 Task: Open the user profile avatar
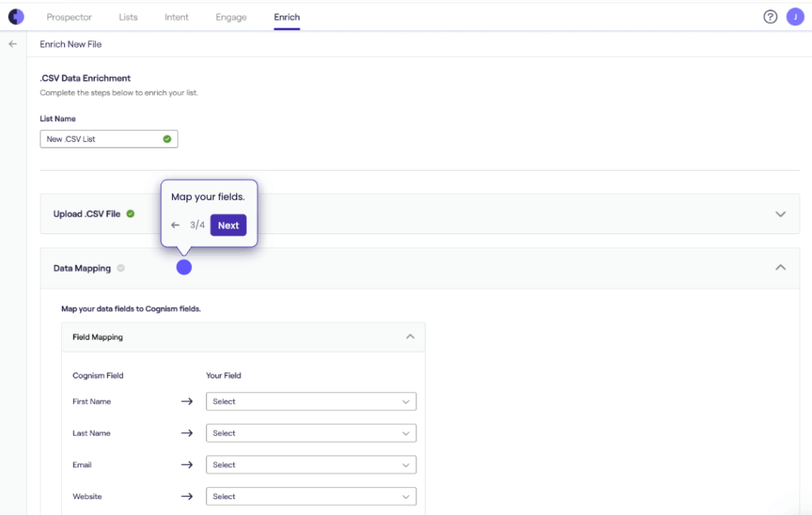tap(795, 17)
